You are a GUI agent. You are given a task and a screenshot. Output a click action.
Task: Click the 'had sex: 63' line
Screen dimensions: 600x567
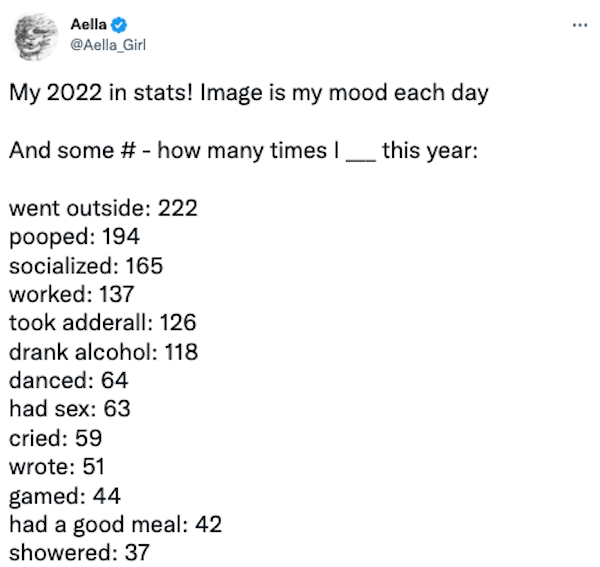(x=70, y=409)
